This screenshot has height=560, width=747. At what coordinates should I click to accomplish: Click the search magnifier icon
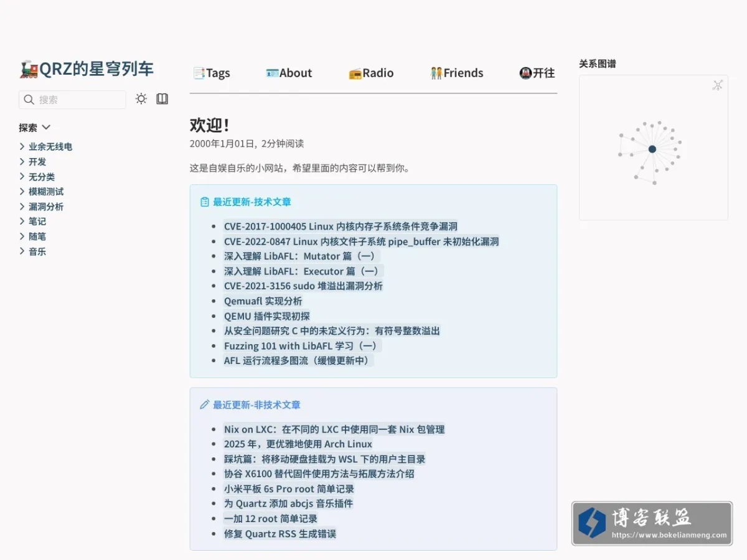(29, 100)
